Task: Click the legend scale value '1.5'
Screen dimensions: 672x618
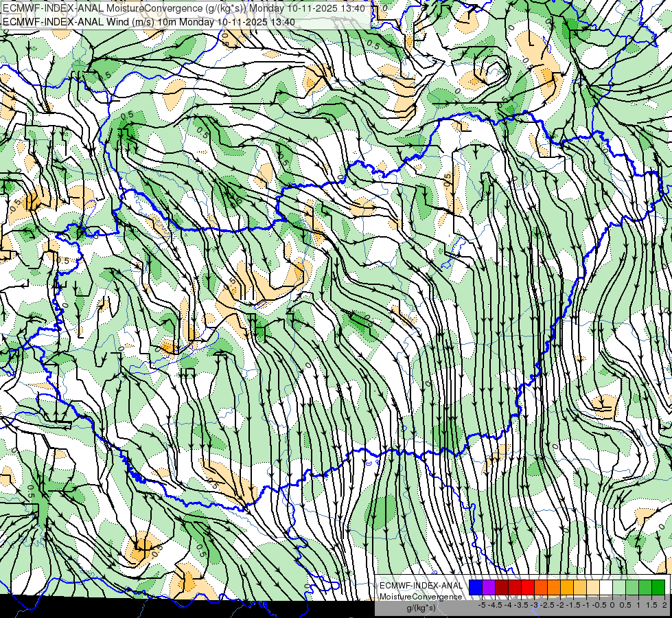Action: point(652,605)
